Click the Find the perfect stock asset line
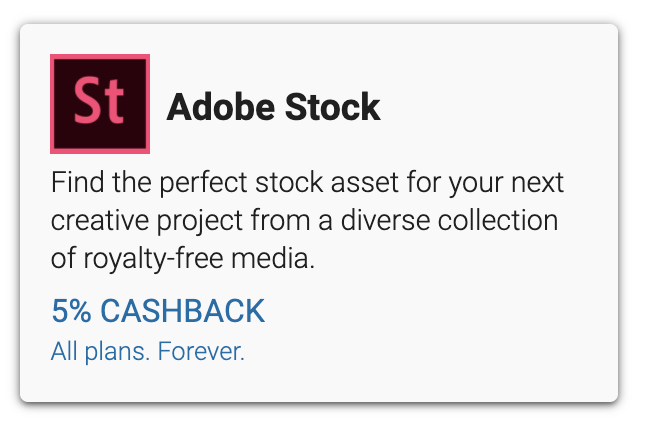Image resolution: width=650 pixels, height=432 pixels. tap(307, 183)
